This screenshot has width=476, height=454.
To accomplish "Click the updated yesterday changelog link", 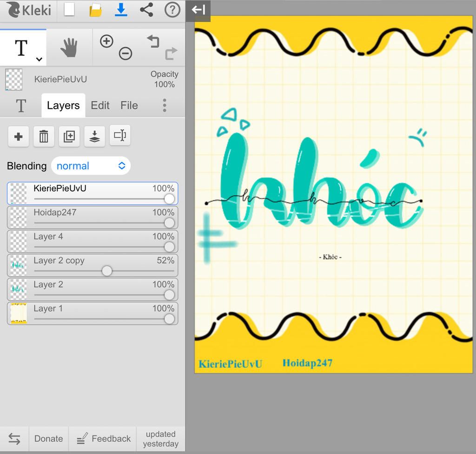I will pos(160,439).
